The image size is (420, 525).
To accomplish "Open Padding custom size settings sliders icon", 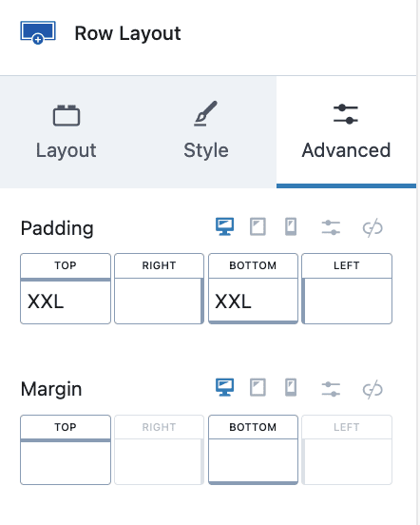I will pos(331,227).
